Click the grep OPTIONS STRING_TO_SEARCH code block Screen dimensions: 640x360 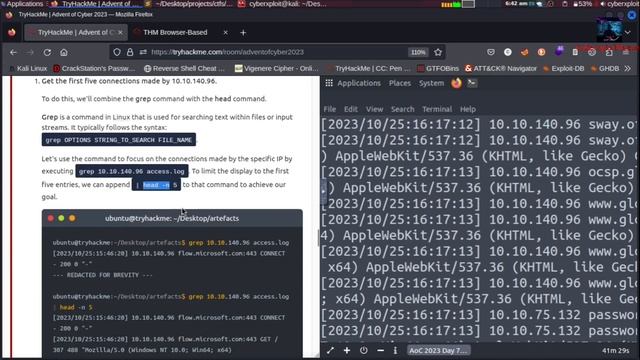point(119,140)
